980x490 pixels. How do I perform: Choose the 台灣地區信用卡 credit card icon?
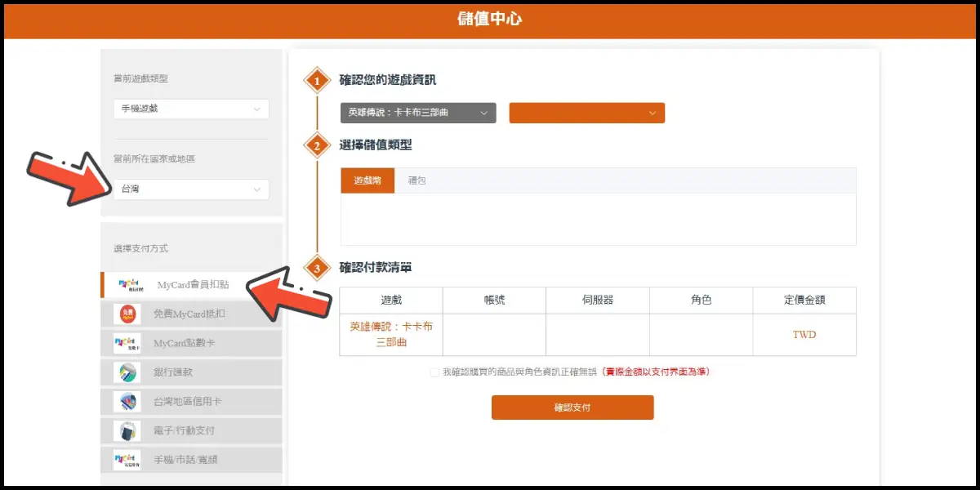[x=127, y=401]
